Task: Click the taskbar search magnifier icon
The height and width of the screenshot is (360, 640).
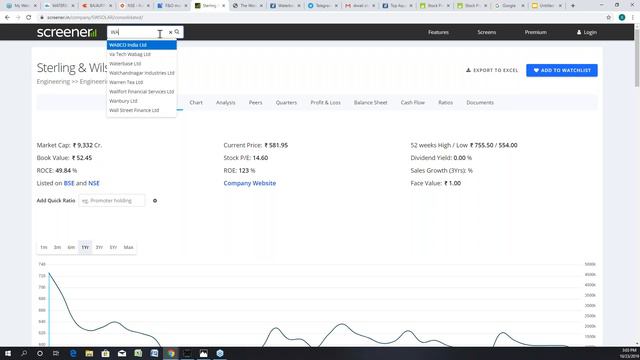Action: (24, 353)
